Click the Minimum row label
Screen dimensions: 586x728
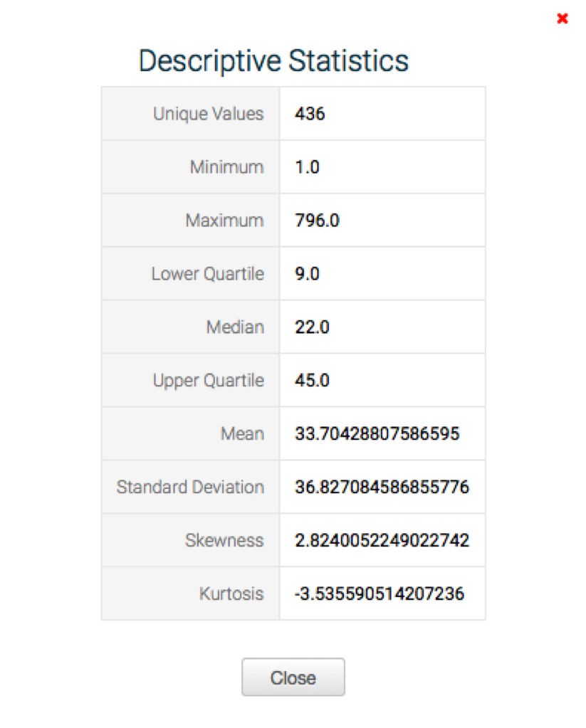coord(226,167)
